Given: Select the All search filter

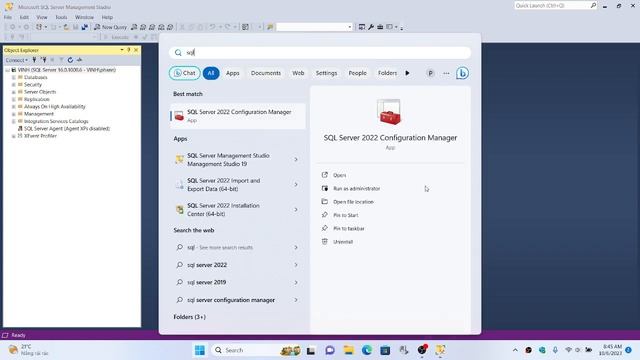Looking at the screenshot, I should 211,73.
